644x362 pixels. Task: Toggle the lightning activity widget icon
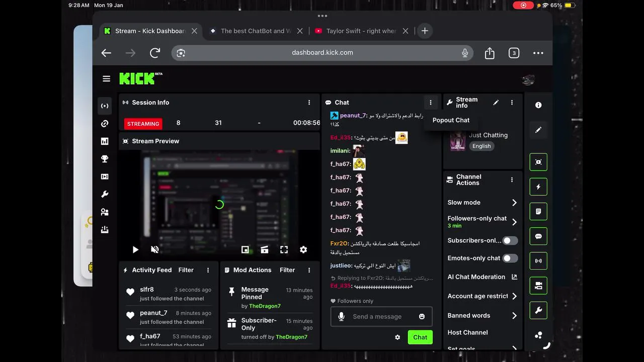pyautogui.click(x=538, y=187)
